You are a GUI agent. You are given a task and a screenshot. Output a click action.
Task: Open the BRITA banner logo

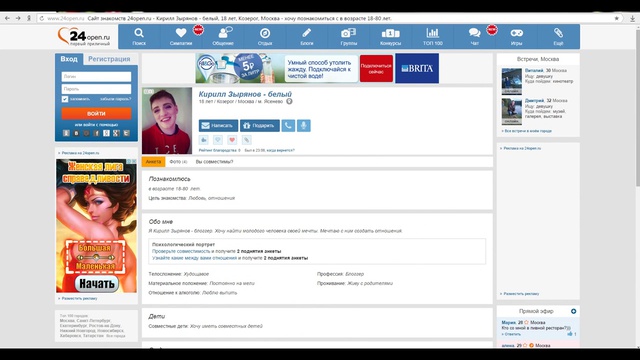point(417,69)
